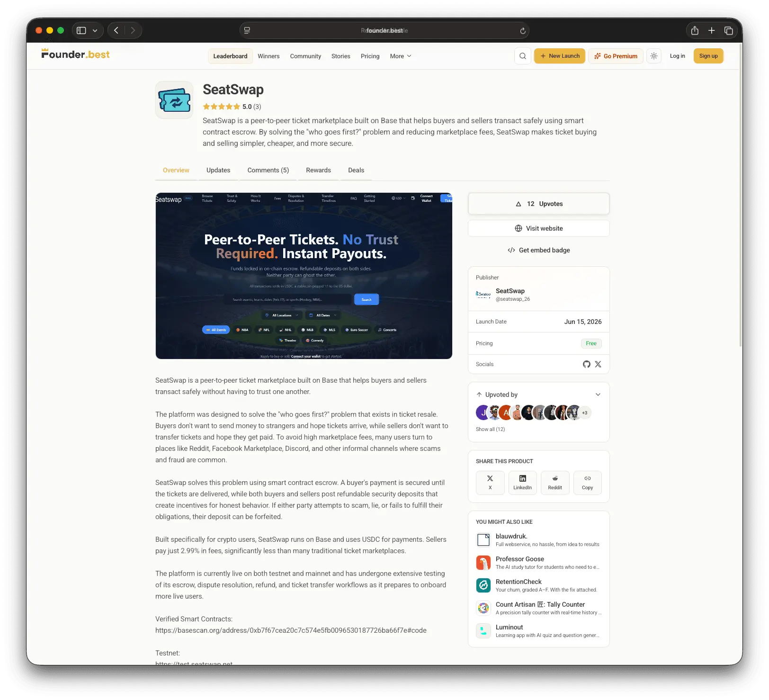Open the site search
The width and height of the screenshot is (769, 700).
tap(523, 56)
